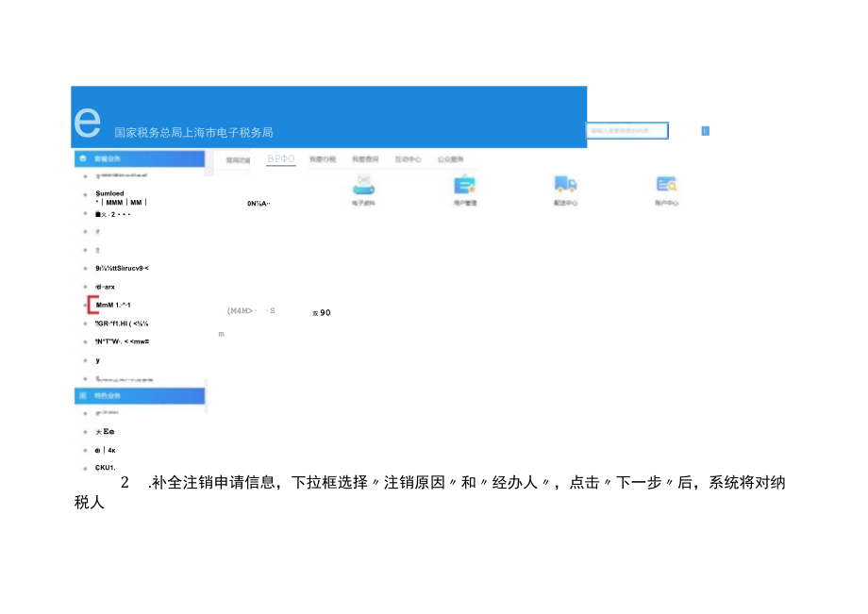Switch to the 互动中心 tab
The height and width of the screenshot is (614, 868).
click(x=406, y=158)
